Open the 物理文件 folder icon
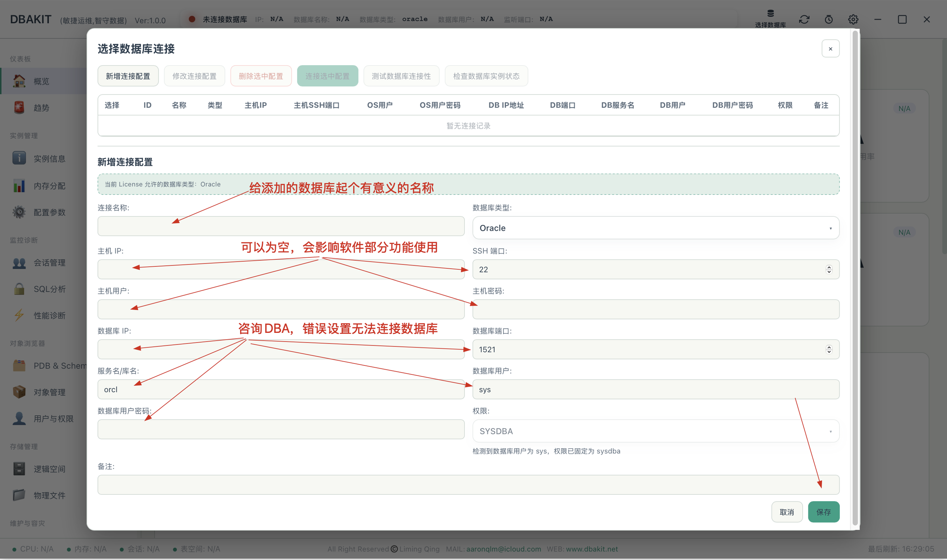Screen dimensions: 947x560 pyautogui.click(x=19, y=495)
